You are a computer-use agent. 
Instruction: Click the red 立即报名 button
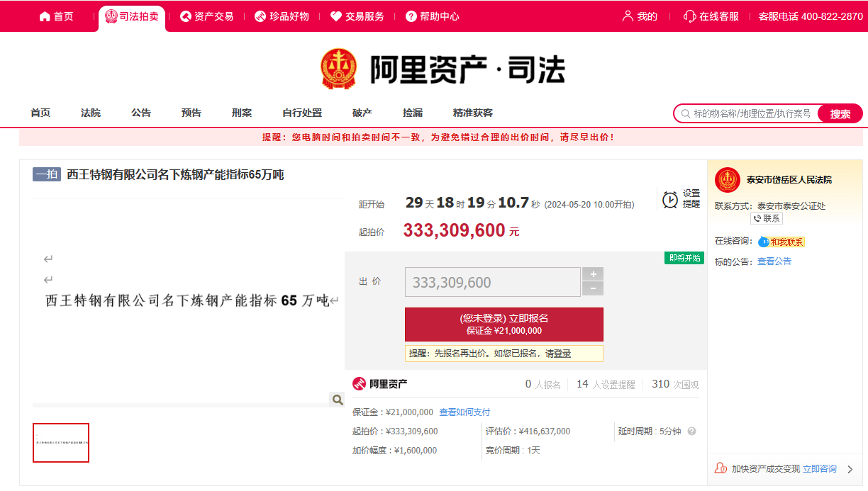(x=503, y=324)
